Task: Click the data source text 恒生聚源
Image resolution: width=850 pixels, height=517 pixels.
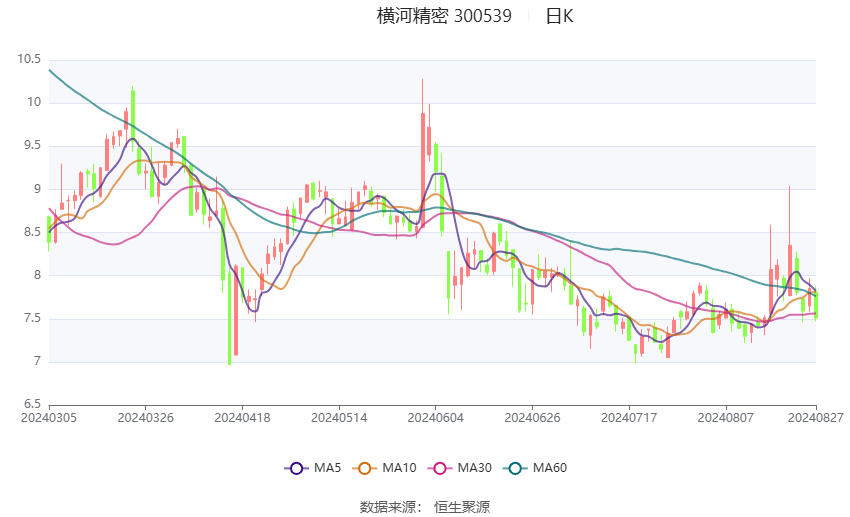Action: click(462, 507)
